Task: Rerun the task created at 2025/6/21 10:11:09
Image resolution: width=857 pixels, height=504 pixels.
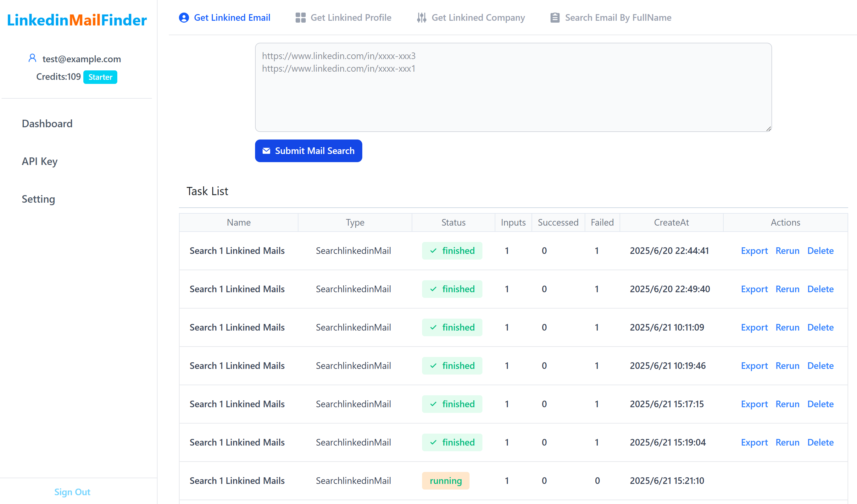Action: coord(787,328)
